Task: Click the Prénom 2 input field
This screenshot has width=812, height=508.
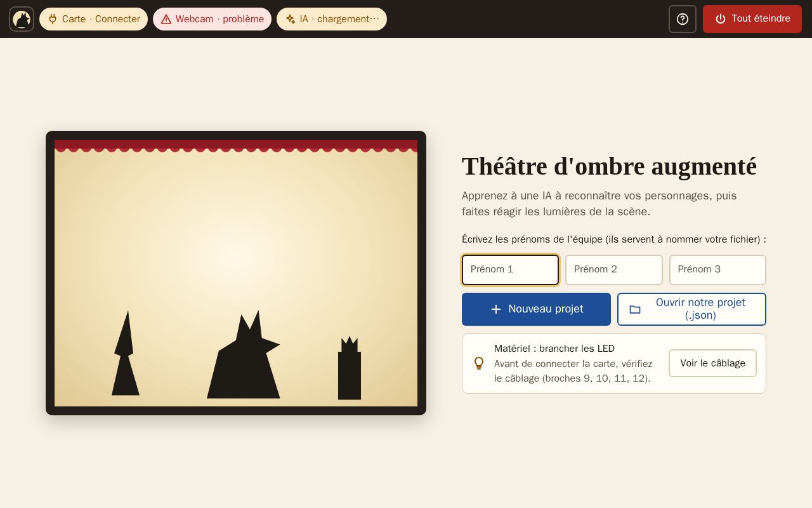Action: click(613, 270)
